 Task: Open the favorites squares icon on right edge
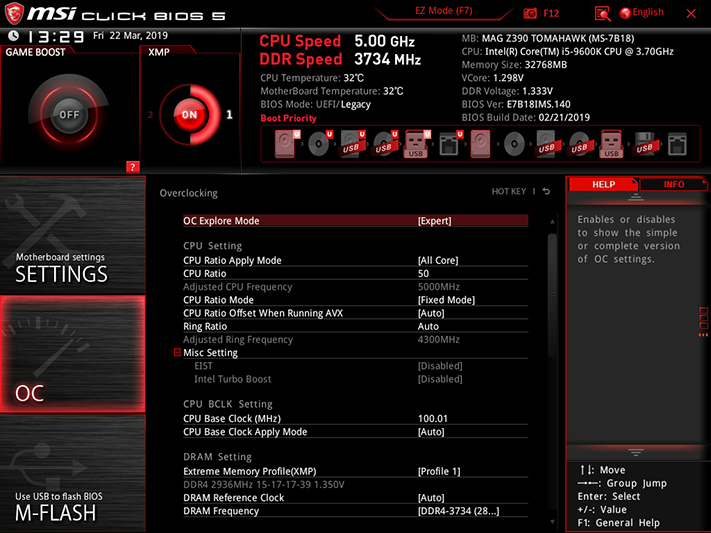(x=703, y=318)
